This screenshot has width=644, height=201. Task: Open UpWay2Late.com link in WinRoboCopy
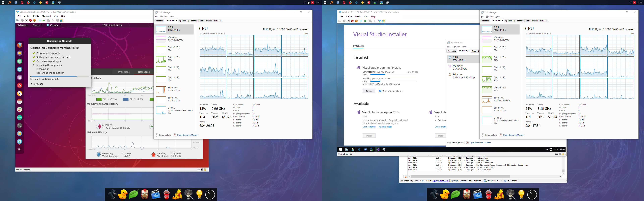click(x=441, y=181)
